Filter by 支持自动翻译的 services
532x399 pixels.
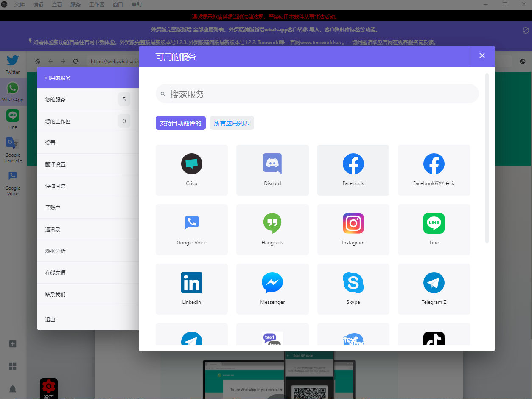click(181, 123)
